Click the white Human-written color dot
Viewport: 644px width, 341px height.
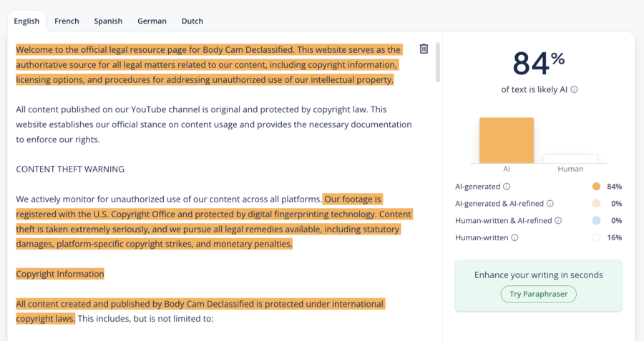tap(596, 237)
